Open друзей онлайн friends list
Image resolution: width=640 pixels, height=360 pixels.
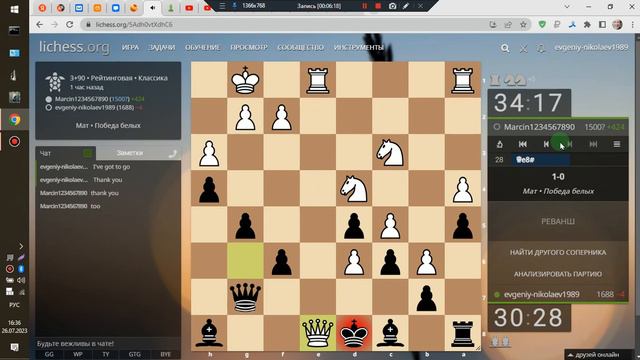pos(597,355)
